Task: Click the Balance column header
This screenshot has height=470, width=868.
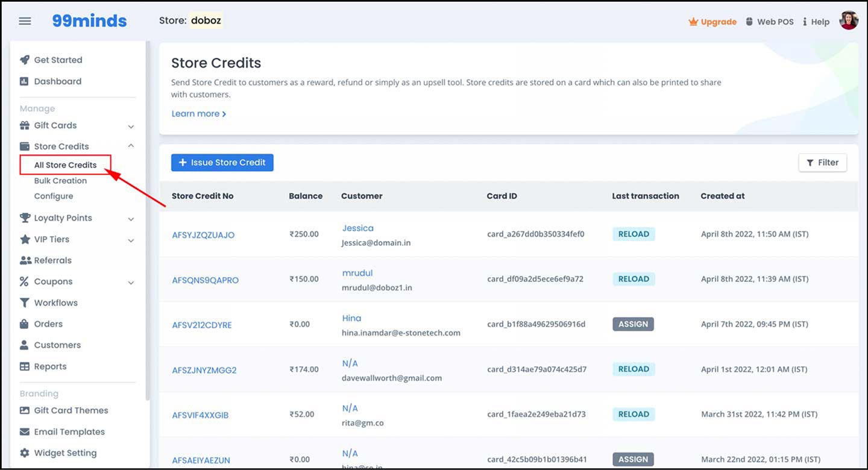Action: coord(306,196)
